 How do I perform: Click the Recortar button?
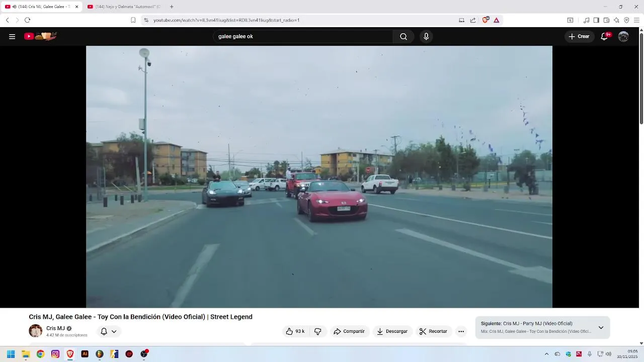[x=433, y=331]
